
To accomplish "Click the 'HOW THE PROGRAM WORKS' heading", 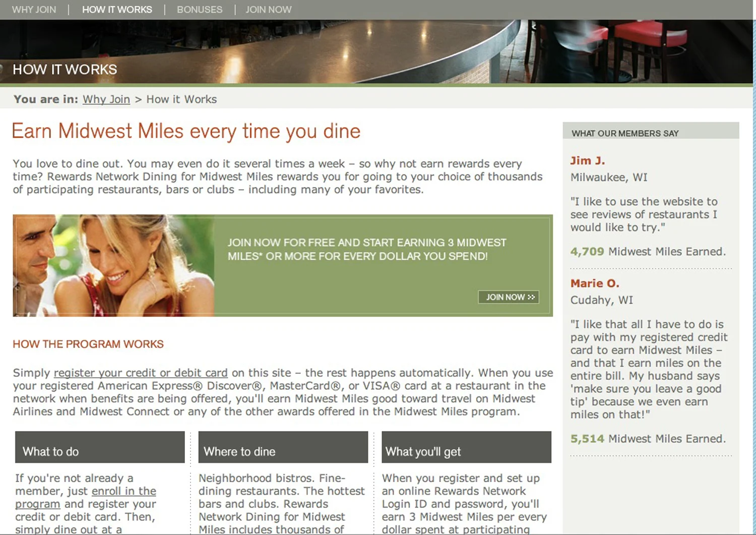I will pyautogui.click(x=88, y=344).
